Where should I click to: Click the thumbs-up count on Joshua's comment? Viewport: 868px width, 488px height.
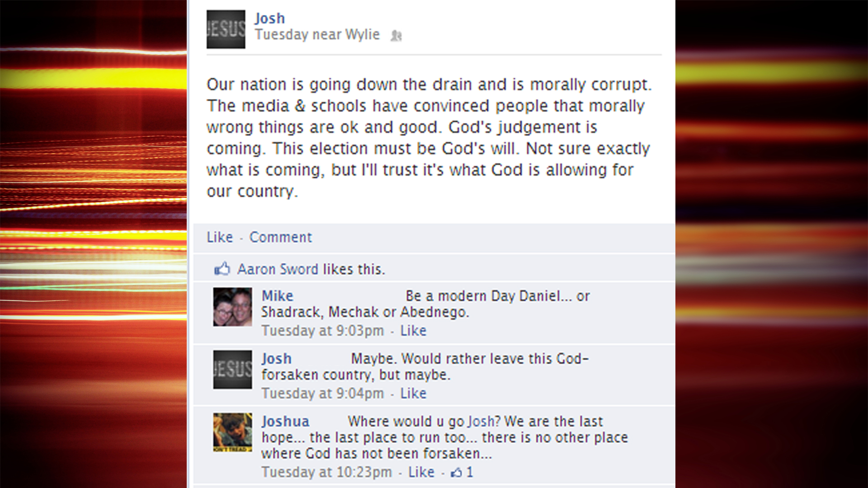[x=462, y=472]
